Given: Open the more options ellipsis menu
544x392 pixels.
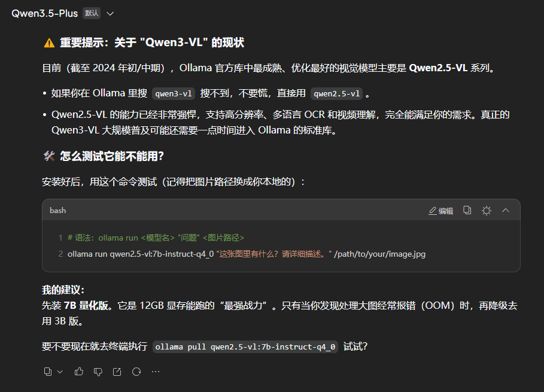Looking at the screenshot, I should click(155, 371).
